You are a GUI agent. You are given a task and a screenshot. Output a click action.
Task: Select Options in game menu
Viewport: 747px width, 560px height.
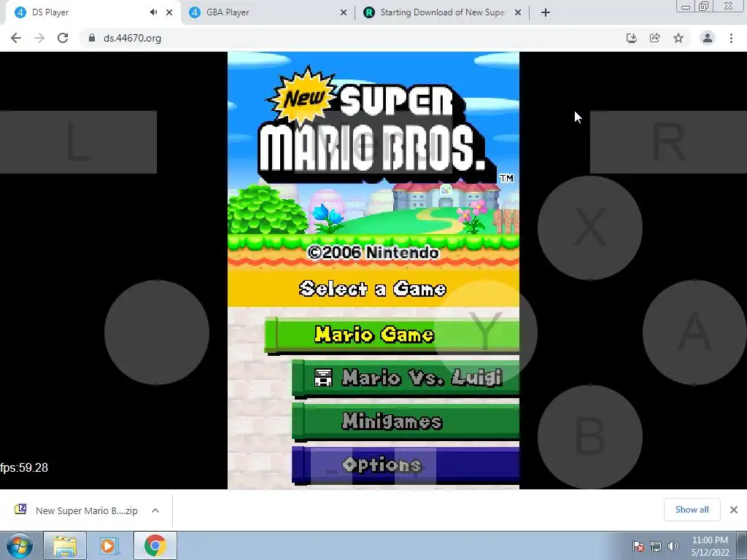406,464
